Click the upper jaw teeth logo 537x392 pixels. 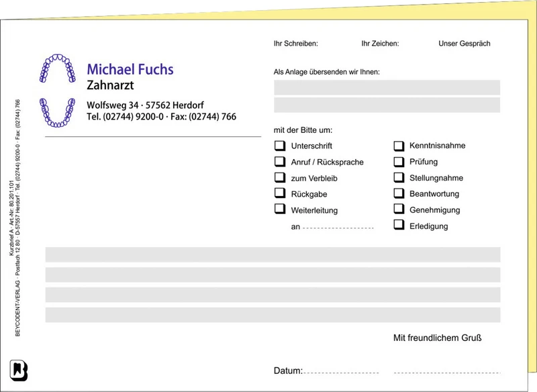[57, 69]
